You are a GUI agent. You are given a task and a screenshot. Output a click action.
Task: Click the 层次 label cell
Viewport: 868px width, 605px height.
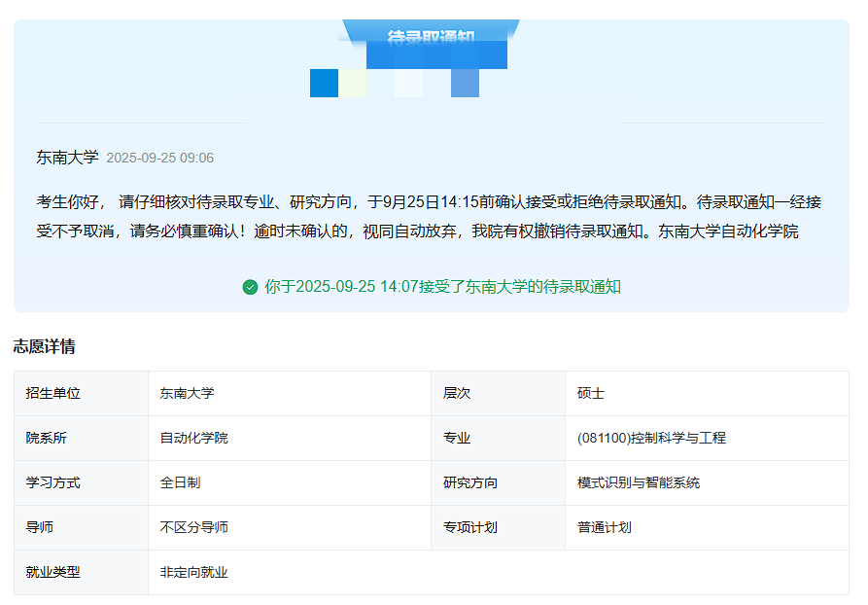pyautogui.click(x=499, y=393)
